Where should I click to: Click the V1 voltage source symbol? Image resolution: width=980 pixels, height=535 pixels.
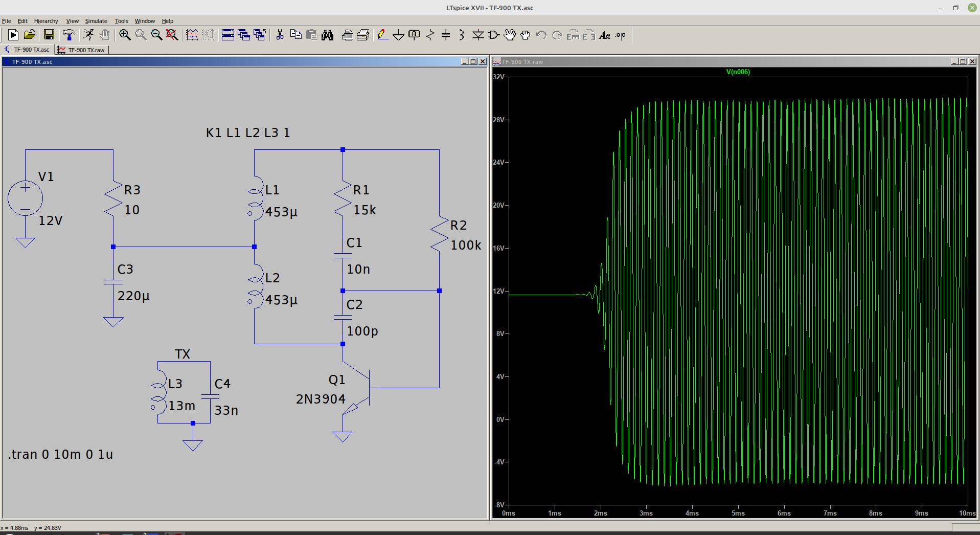coord(25,198)
